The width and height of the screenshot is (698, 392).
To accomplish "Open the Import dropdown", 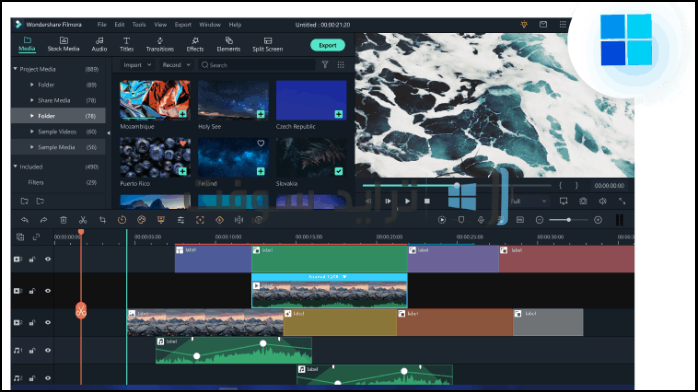I will pos(137,65).
